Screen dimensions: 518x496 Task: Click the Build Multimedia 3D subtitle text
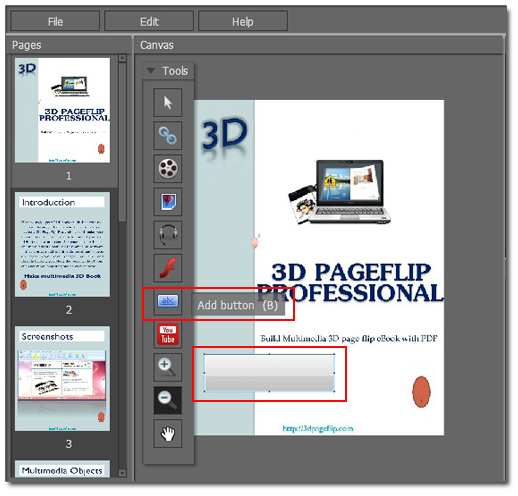click(349, 339)
